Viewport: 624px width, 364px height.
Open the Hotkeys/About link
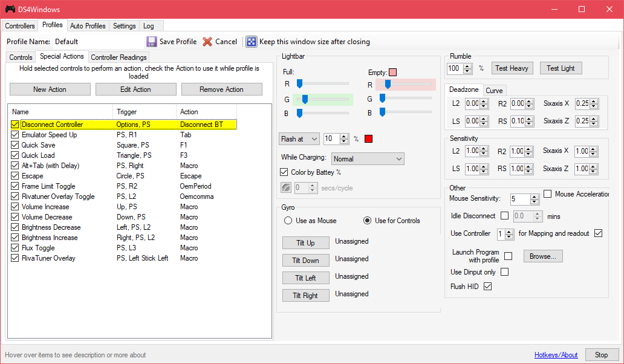(x=556, y=355)
